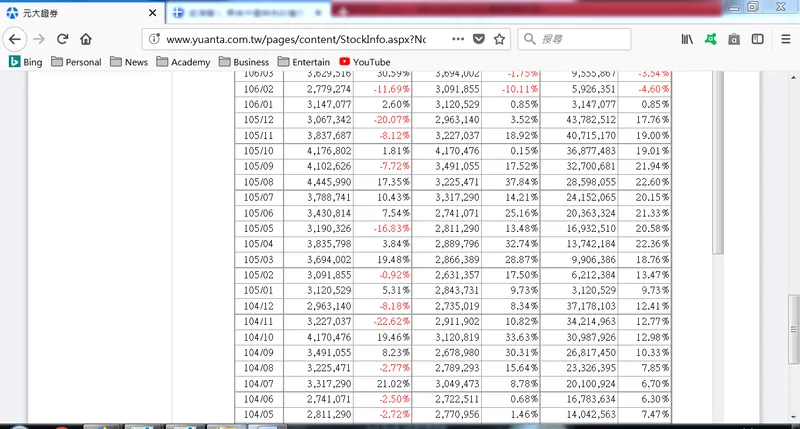Open the browser home page

[x=86, y=39]
